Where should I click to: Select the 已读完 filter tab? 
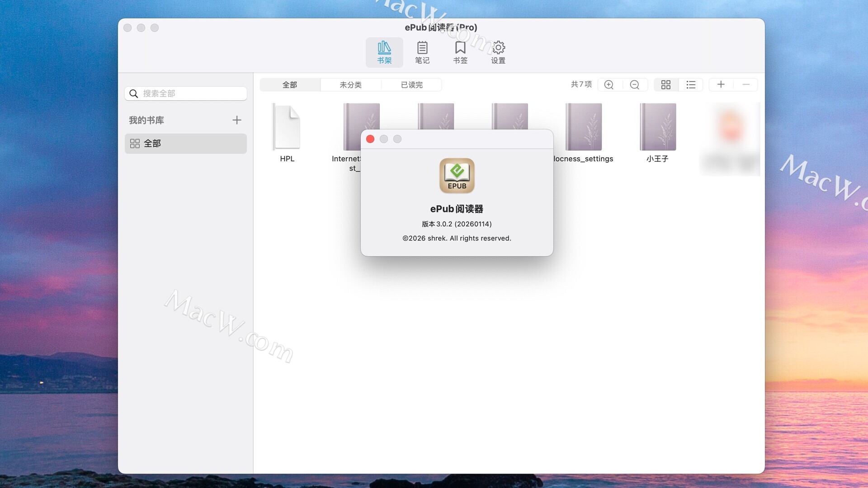tap(411, 85)
